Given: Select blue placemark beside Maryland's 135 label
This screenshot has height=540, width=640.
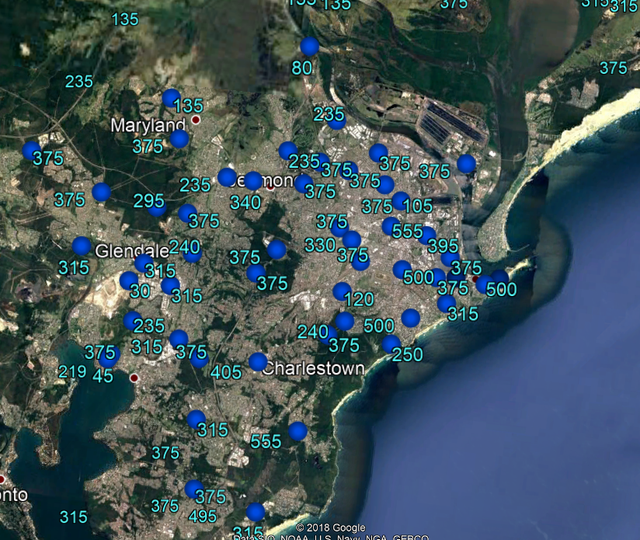Looking at the screenshot, I should [171, 98].
